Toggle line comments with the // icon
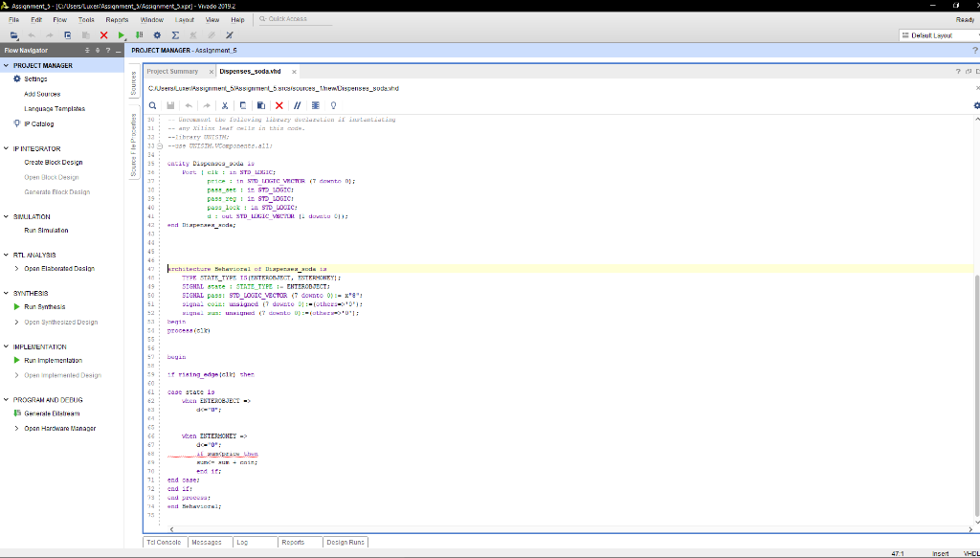 point(298,105)
